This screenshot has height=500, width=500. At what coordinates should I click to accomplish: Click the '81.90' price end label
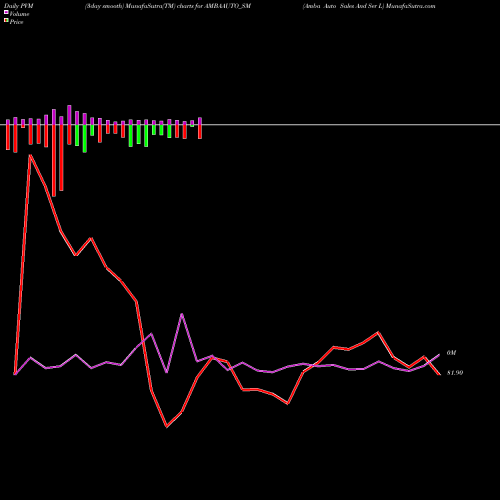click(x=455, y=373)
